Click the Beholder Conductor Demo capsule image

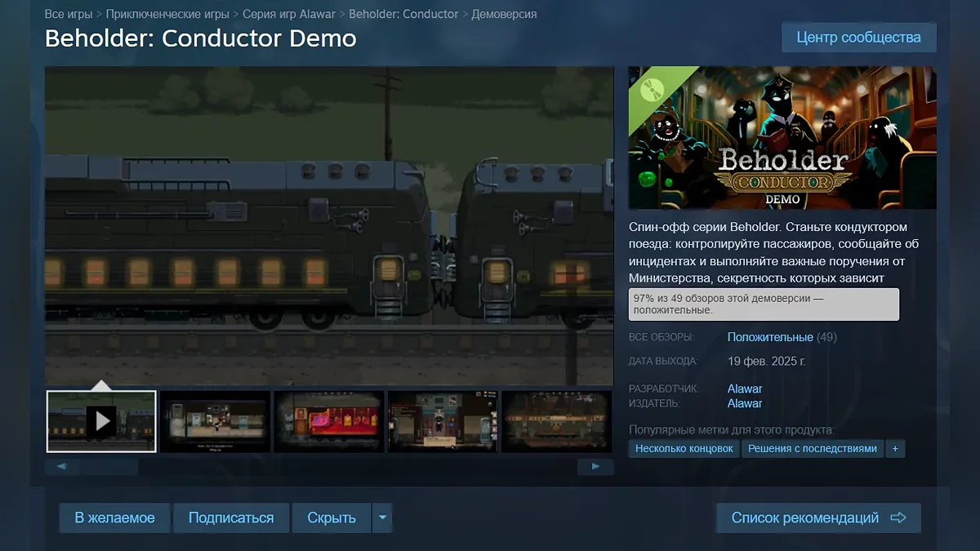pyautogui.click(x=782, y=138)
